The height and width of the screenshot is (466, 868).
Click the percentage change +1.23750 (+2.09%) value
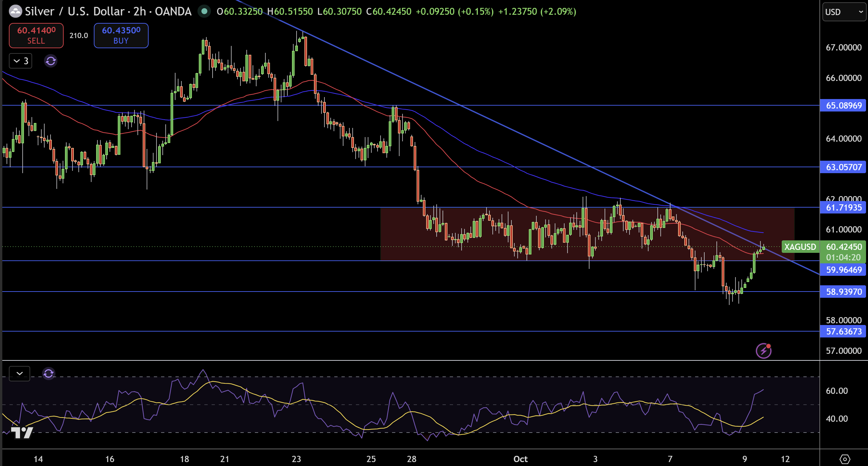click(537, 11)
